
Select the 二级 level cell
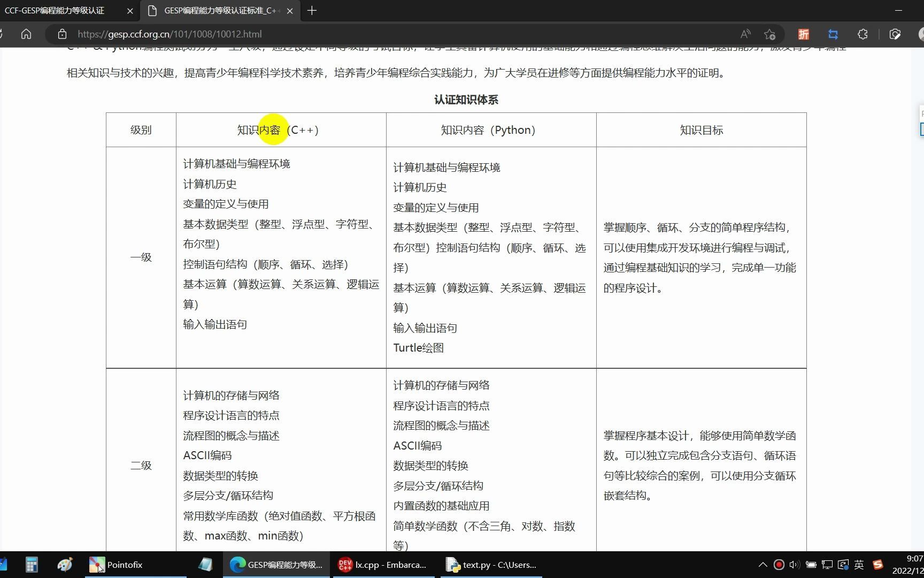pos(141,466)
